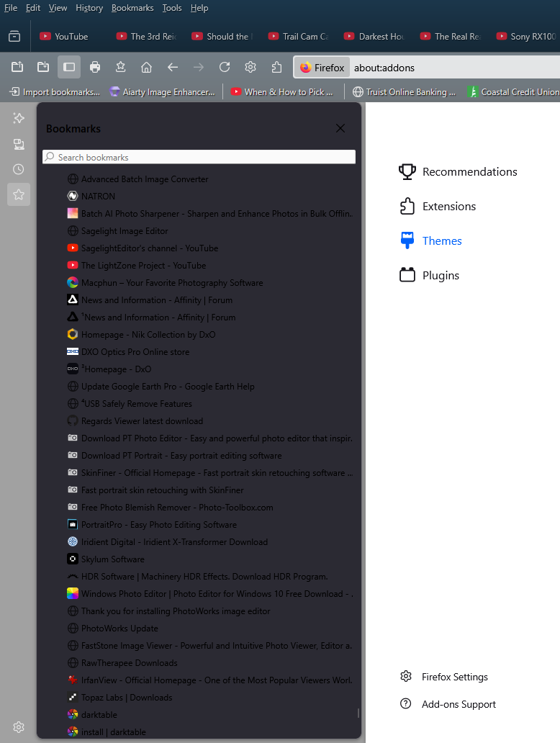Close the Bookmarks panel
Viewport: 560px width, 743px height.
tap(340, 128)
